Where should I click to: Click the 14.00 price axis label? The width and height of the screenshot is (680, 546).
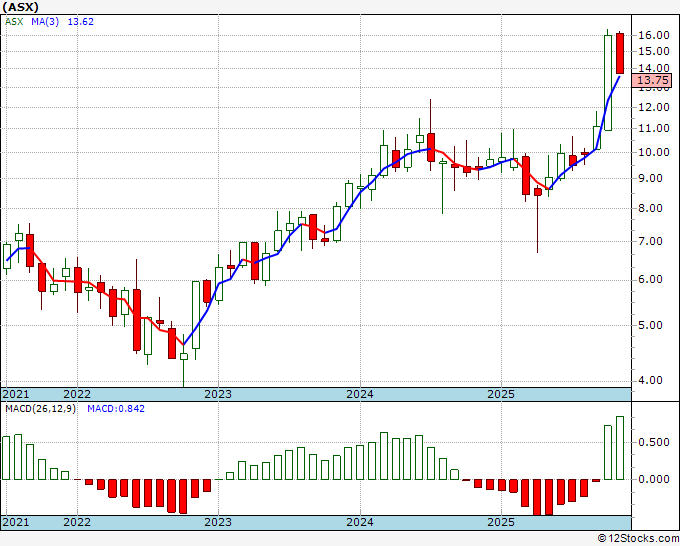pos(654,68)
